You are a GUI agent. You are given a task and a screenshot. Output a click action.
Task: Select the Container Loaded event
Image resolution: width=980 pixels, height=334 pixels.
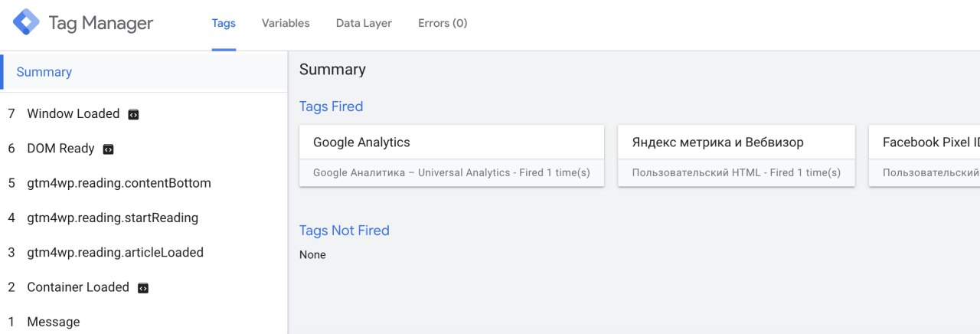144,287
